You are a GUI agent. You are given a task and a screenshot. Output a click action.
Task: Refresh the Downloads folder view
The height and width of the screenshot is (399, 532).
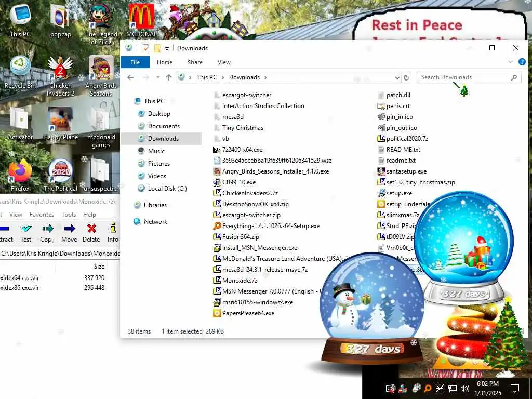tap(406, 77)
